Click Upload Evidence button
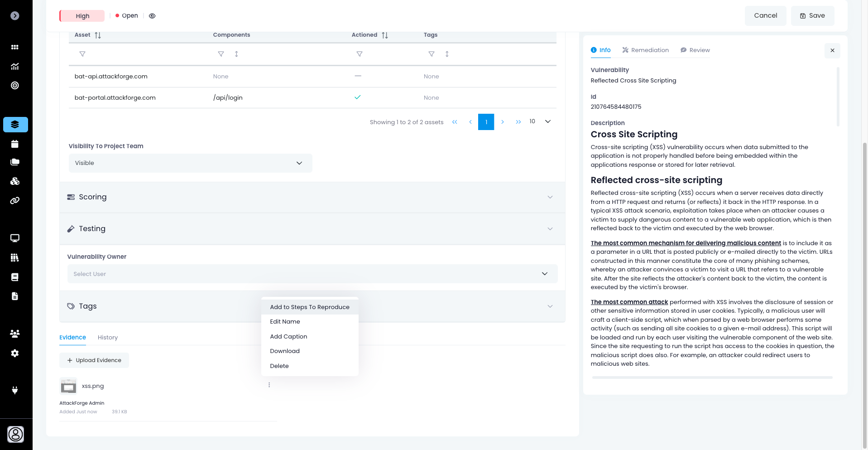The height and width of the screenshot is (450, 868). tap(94, 360)
